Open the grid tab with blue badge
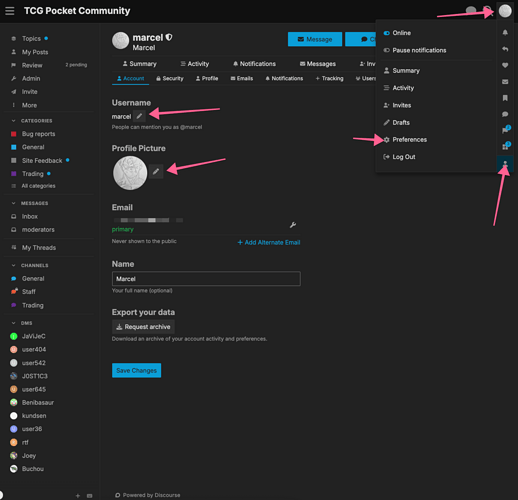The width and height of the screenshot is (518, 500). (505, 147)
